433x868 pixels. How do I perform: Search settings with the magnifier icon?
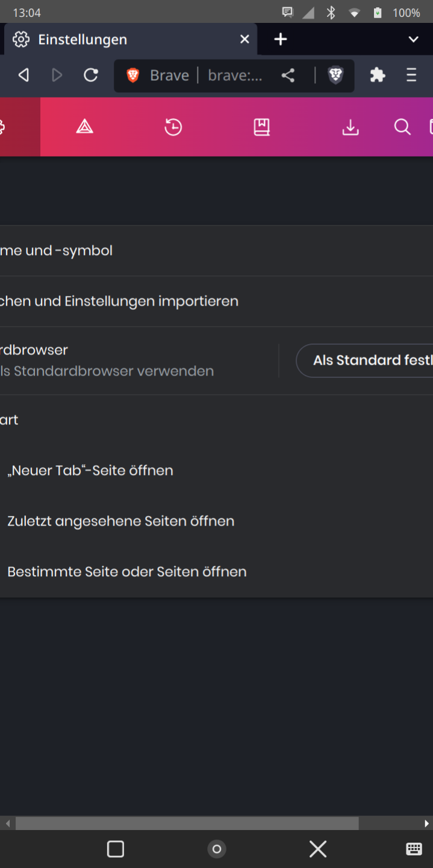point(402,127)
